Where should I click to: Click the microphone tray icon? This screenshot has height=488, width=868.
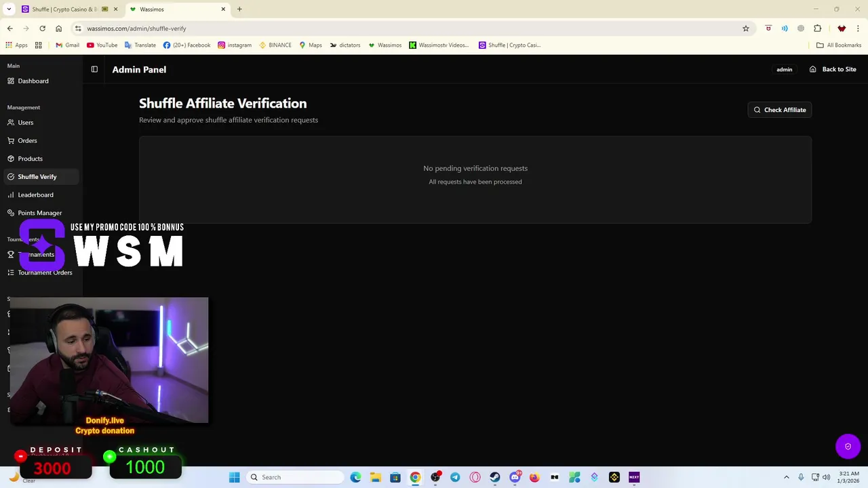(801, 477)
